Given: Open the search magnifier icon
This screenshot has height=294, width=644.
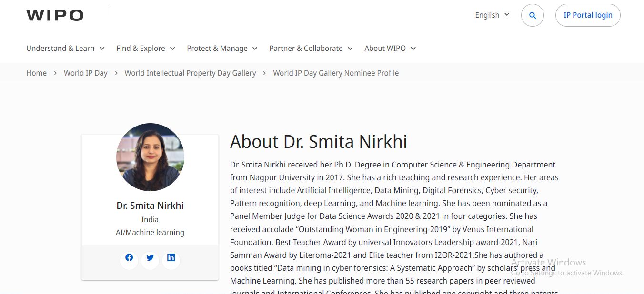Looking at the screenshot, I should [533, 16].
